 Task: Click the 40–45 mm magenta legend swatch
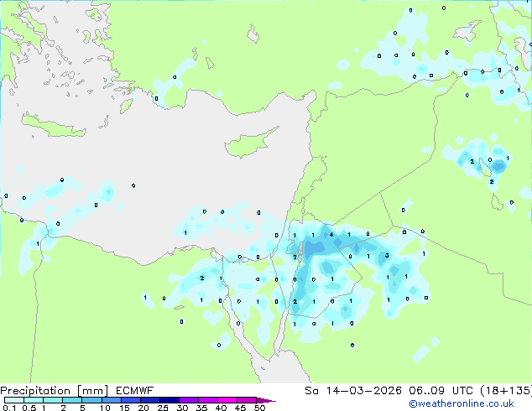click(x=227, y=400)
